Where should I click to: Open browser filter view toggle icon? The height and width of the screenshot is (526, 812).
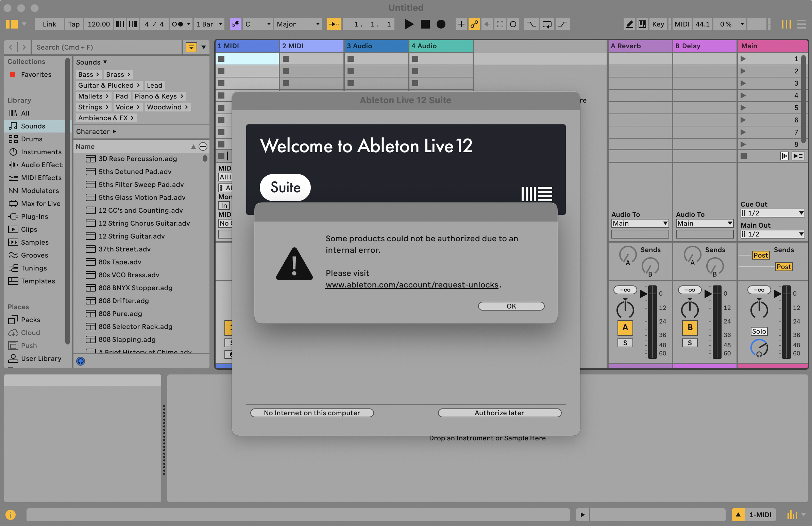click(x=191, y=47)
